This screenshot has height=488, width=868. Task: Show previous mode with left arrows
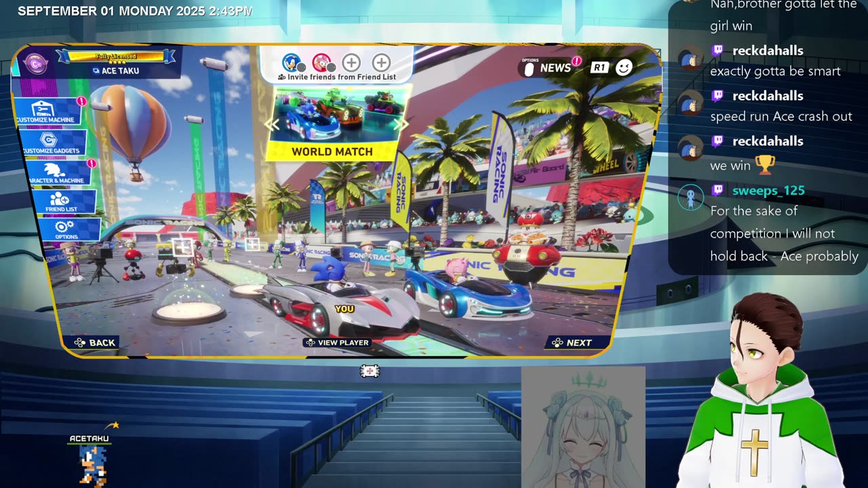271,124
